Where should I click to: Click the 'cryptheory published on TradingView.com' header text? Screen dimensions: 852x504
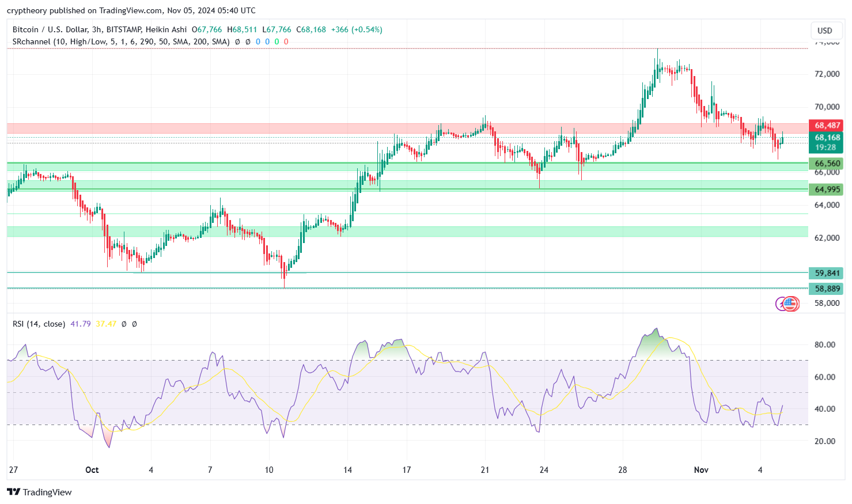tap(85, 10)
